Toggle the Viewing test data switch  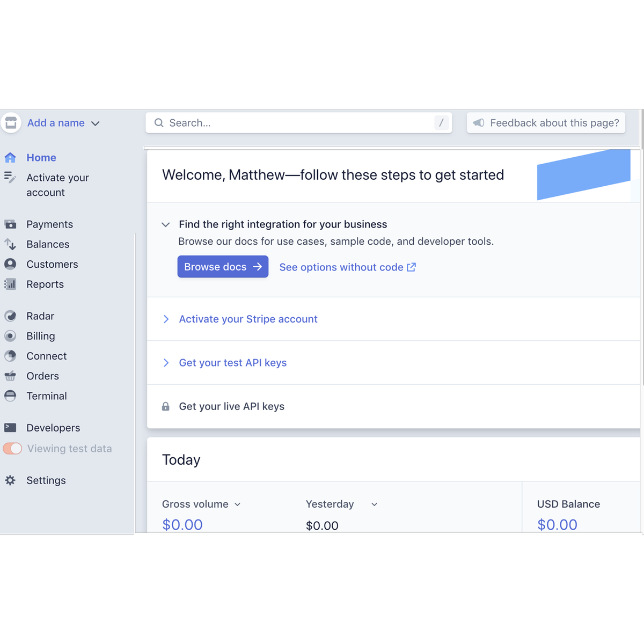pyautogui.click(x=12, y=449)
